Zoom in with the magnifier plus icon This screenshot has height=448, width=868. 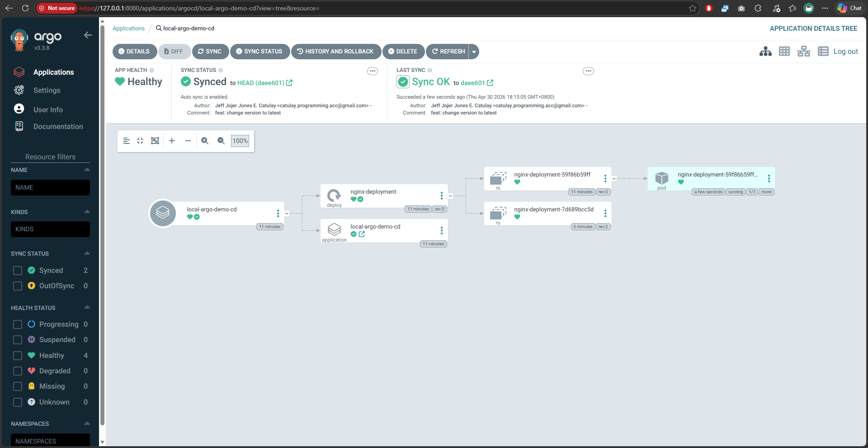[205, 141]
